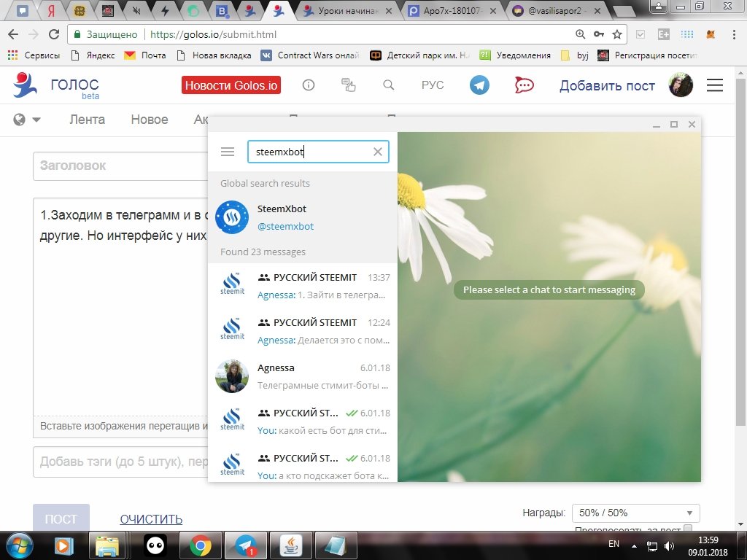This screenshot has width=747, height=560.
Task: Switch to @vasilisapor2 browser tab
Action: coord(557,10)
